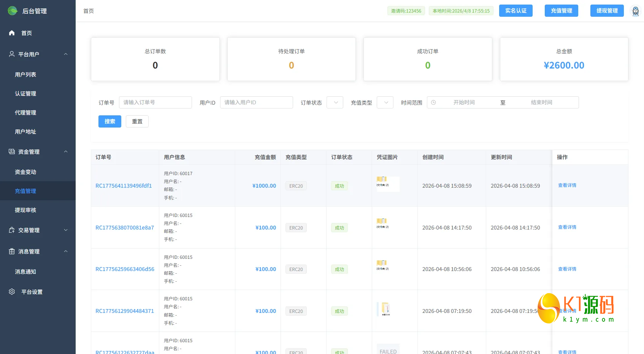
Task: Click the 结束时间 date field
Action: (542, 102)
